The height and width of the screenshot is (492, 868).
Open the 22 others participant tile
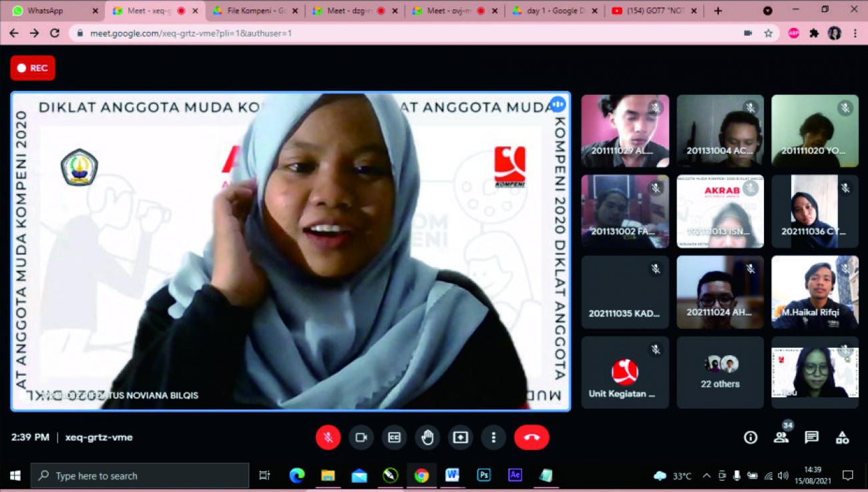(720, 372)
